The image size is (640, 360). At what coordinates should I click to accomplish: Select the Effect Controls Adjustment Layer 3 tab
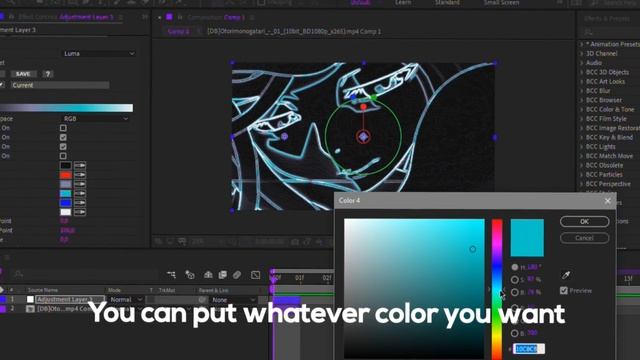tap(66, 17)
